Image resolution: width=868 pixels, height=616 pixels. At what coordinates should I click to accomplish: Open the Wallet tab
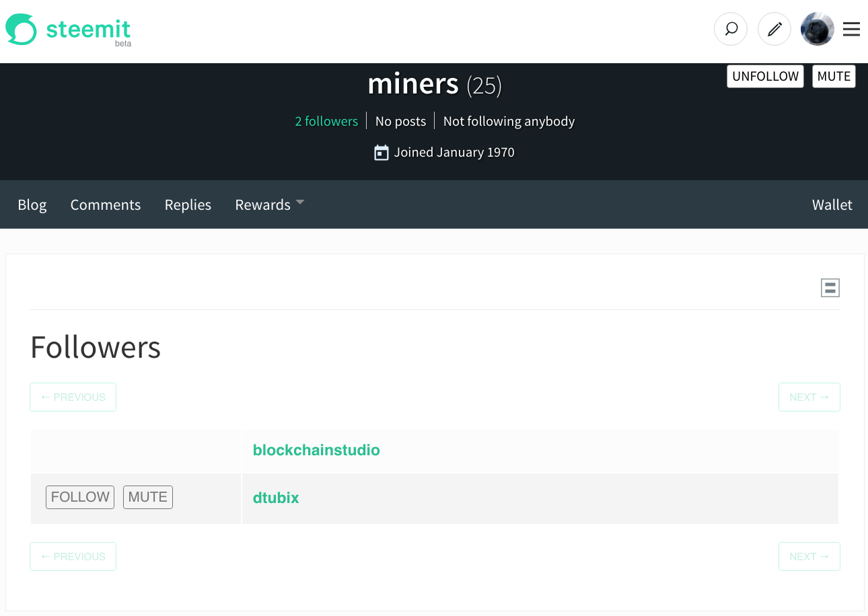click(832, 204)
